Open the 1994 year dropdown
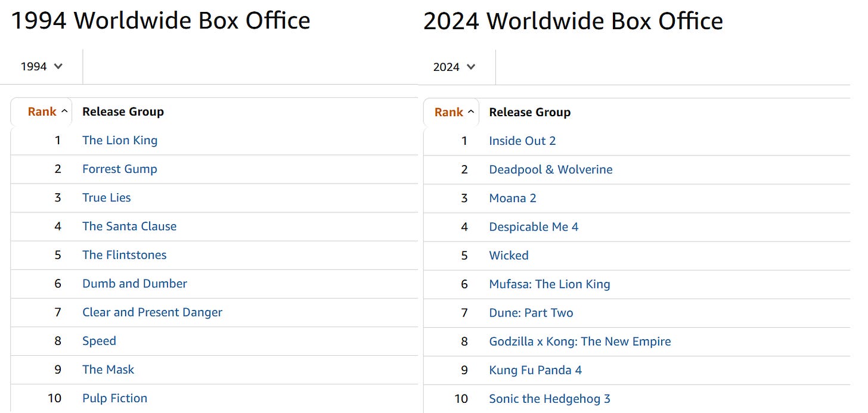Image resolution: width=868 pixels, height=413 pixels. [x=41, y=67]
